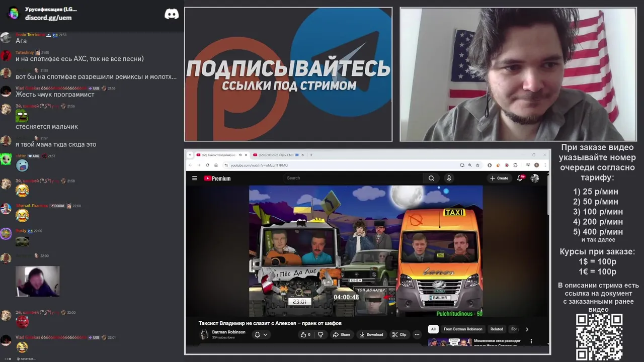Select the Related filter chip
This screenshot has width=644, height=362.
pyautogui.click(x=497, y=329)
